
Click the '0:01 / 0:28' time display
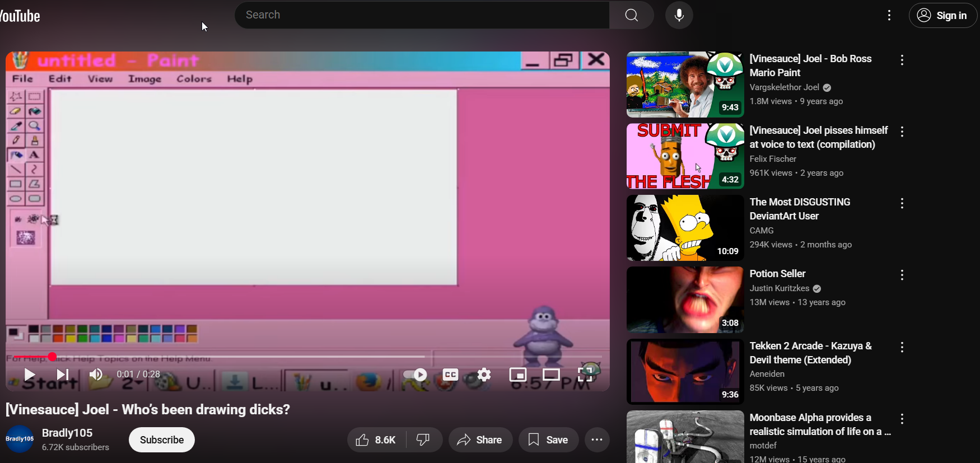click(138, 375)
